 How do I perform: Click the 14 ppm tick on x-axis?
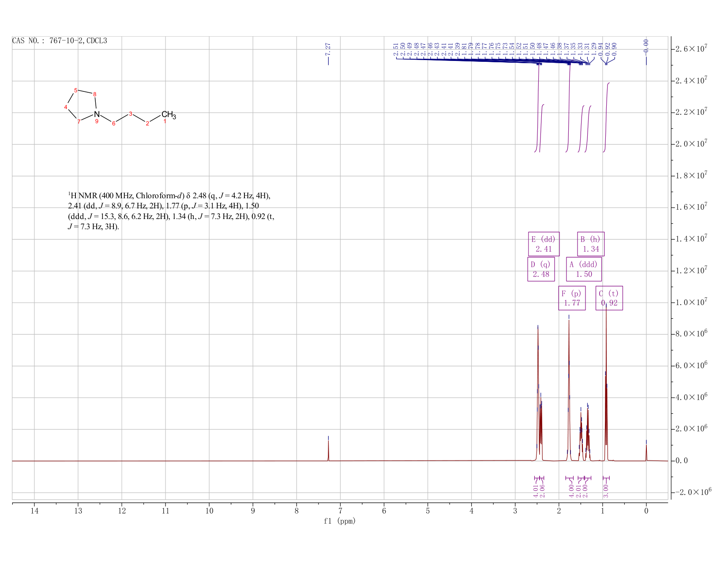(34, 511)
